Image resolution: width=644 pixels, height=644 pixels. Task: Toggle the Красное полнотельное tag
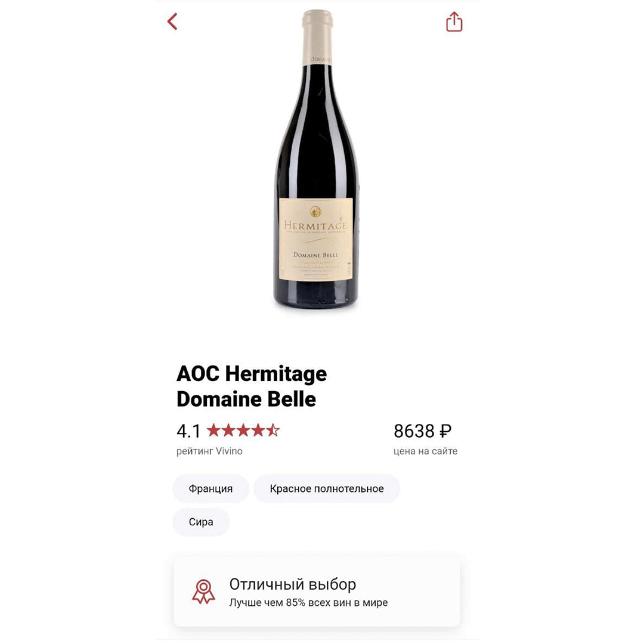(326, 488)
